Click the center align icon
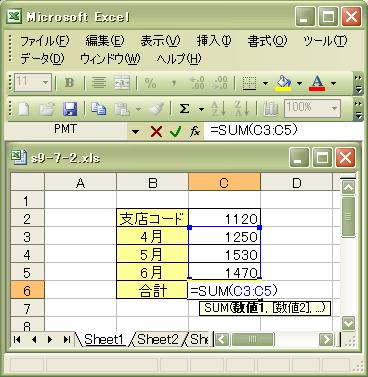The image size is (368, 377). tap(99, 82)
